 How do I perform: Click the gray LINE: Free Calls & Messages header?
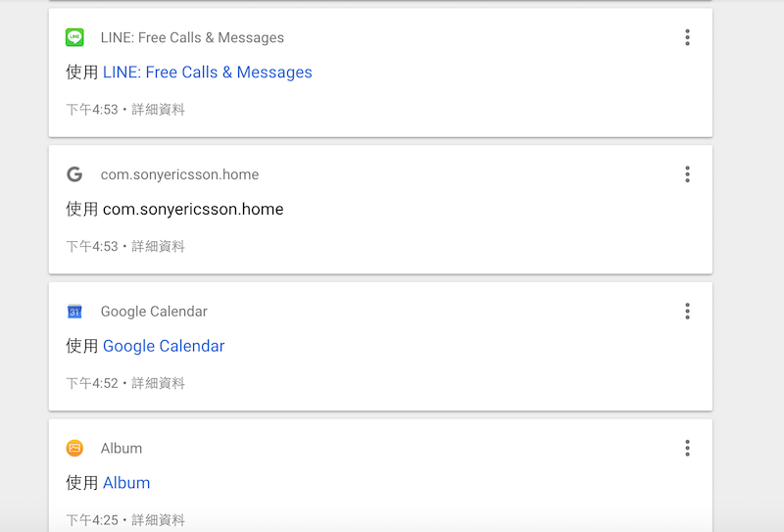click(x=192, y=37)
